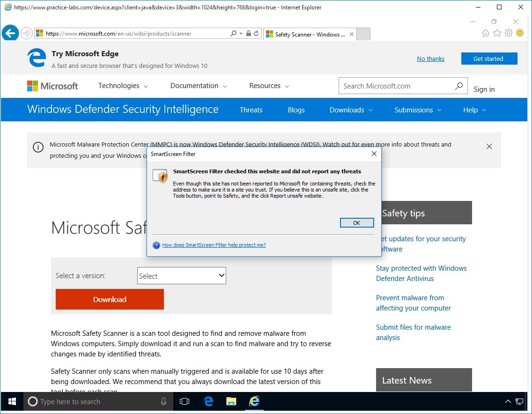532x414 pixels.
Task: Switch to Safety Scanner tab
Action: [x=310, y=34]
